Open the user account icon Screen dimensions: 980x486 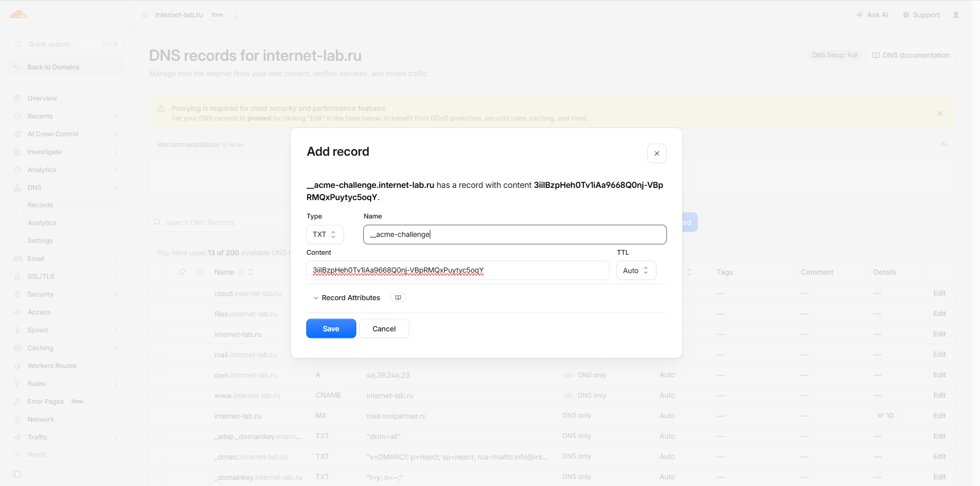(956, 15)
